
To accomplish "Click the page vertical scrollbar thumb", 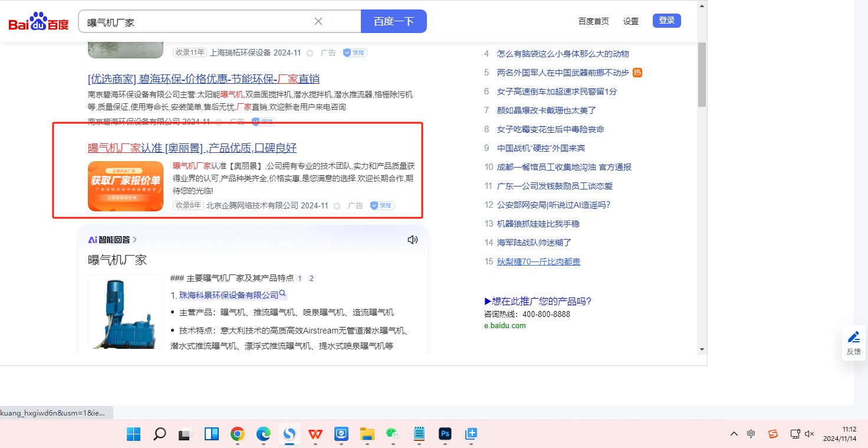I will pos(702,74).
